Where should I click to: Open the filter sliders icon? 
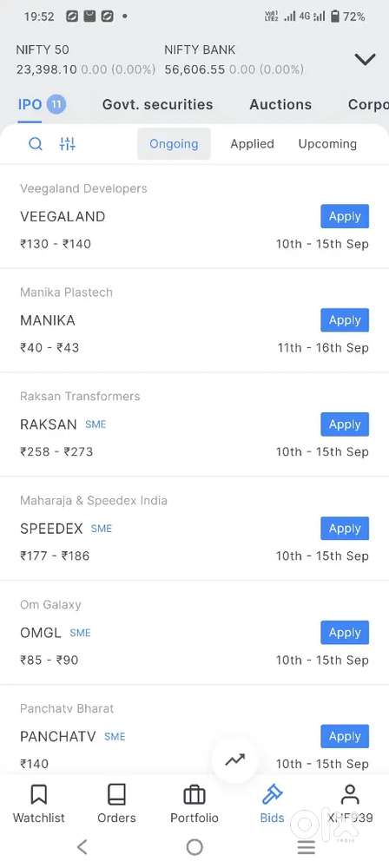point(67,144)
